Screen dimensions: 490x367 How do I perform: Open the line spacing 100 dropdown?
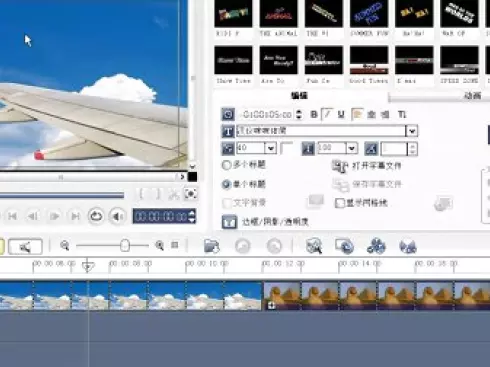click(352, 148)
